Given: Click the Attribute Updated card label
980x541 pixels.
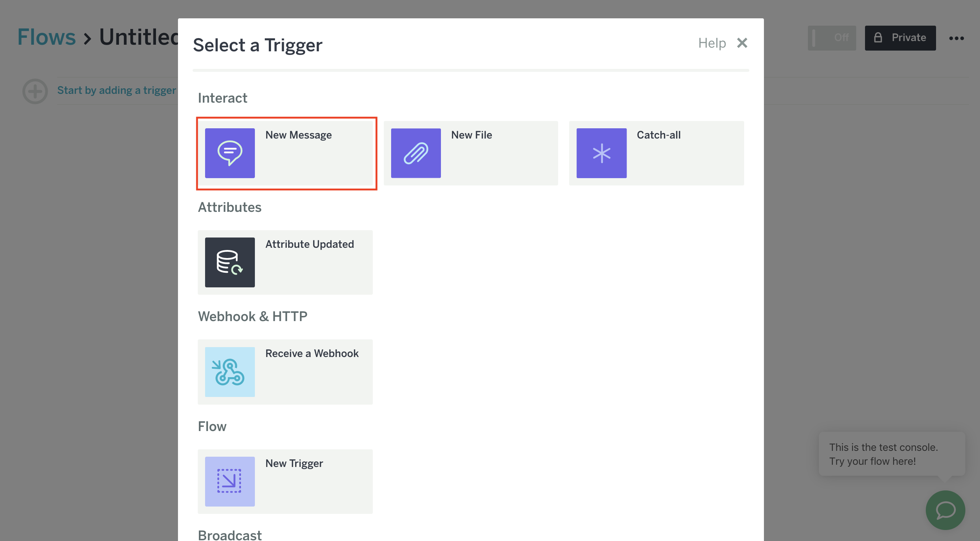Looking at the screenshot, I should coord(309,244).
